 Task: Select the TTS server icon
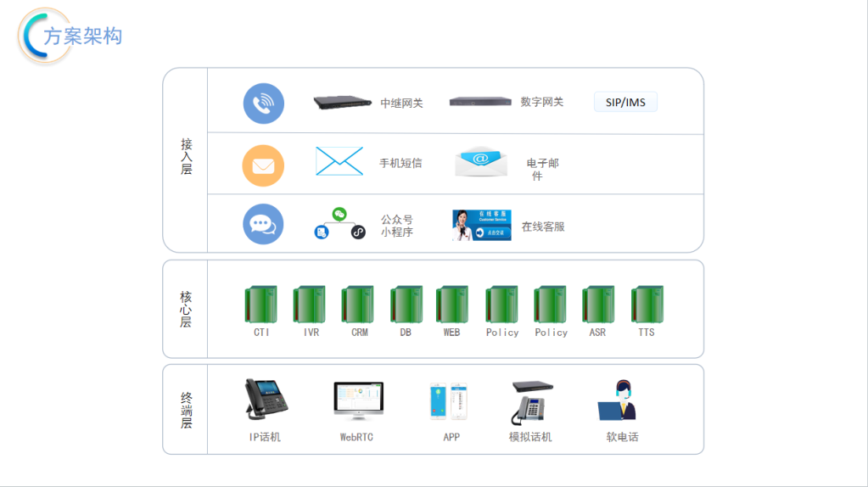click(647, 304)
